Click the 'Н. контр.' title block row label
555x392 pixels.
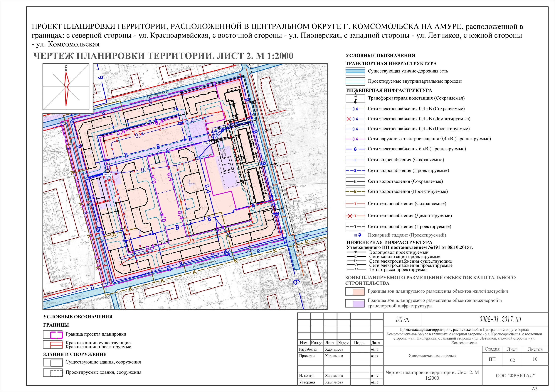coord(307,376)
